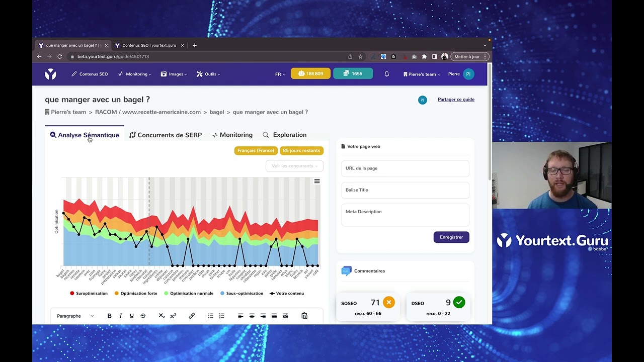This screenshot has width=644, height=362.
Task: Expand the Monitoring navigation menu
Action: pos(134,74)
